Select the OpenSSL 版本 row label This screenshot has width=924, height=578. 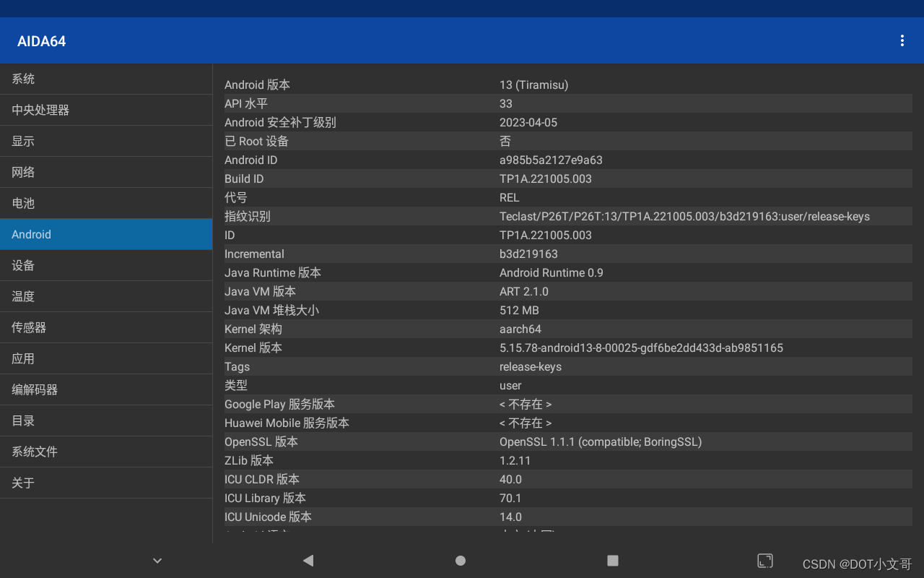tap(261, 441)
